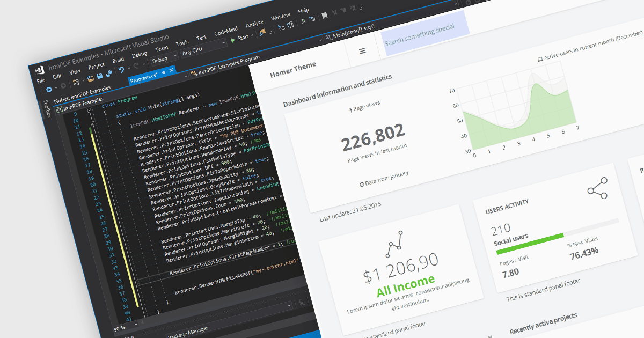Viewport: 644px width, 338px height.
Task: Click the USERS ACTIVITY panel title
Action: tap(507, 206)
